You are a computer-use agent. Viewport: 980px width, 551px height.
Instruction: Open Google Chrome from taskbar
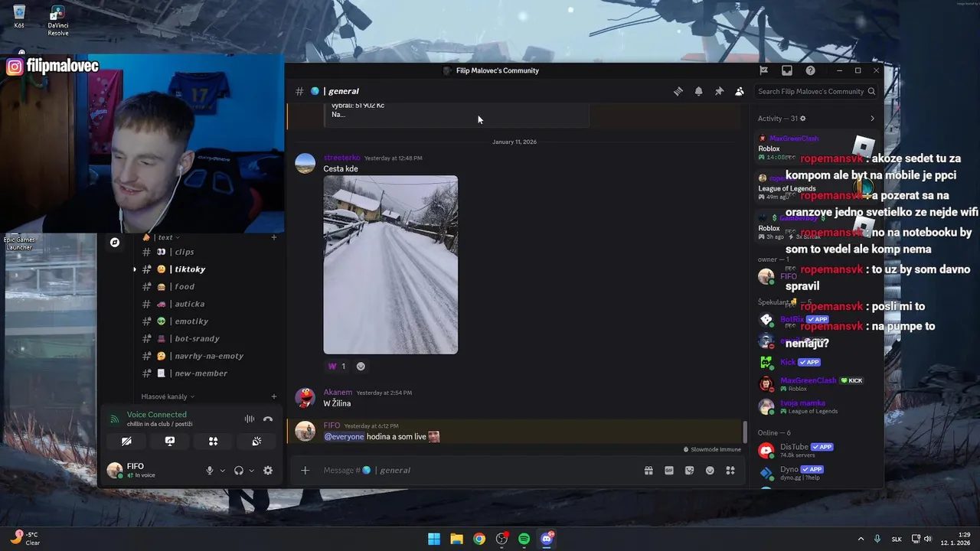coord(479,539)
